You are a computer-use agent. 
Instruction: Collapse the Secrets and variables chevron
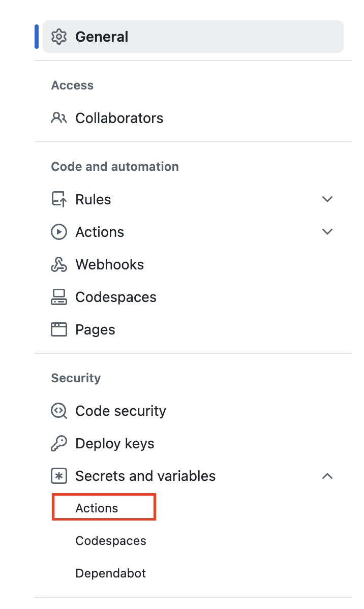(327, 476)
